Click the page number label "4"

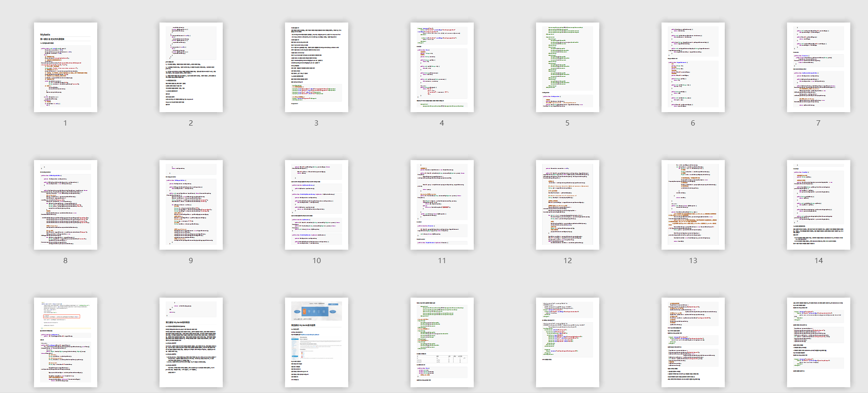(442, 123)
